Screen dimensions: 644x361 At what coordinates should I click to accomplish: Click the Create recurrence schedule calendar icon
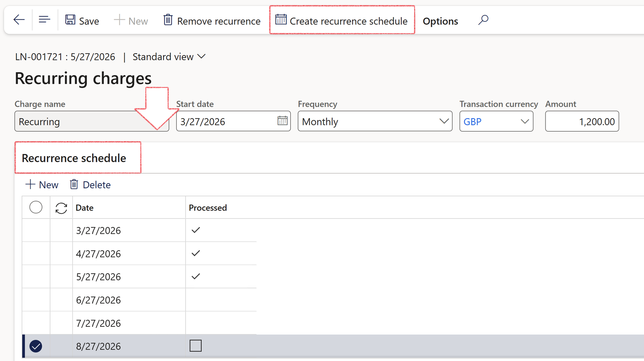(281, 20)
